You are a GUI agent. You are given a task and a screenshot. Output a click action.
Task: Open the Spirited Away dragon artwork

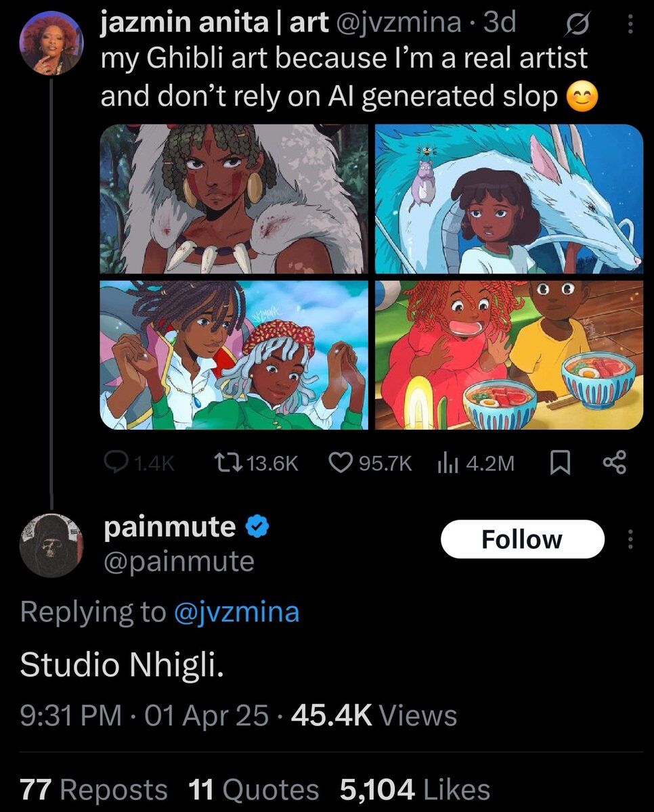pyautogui.click(x=508, y=199)
